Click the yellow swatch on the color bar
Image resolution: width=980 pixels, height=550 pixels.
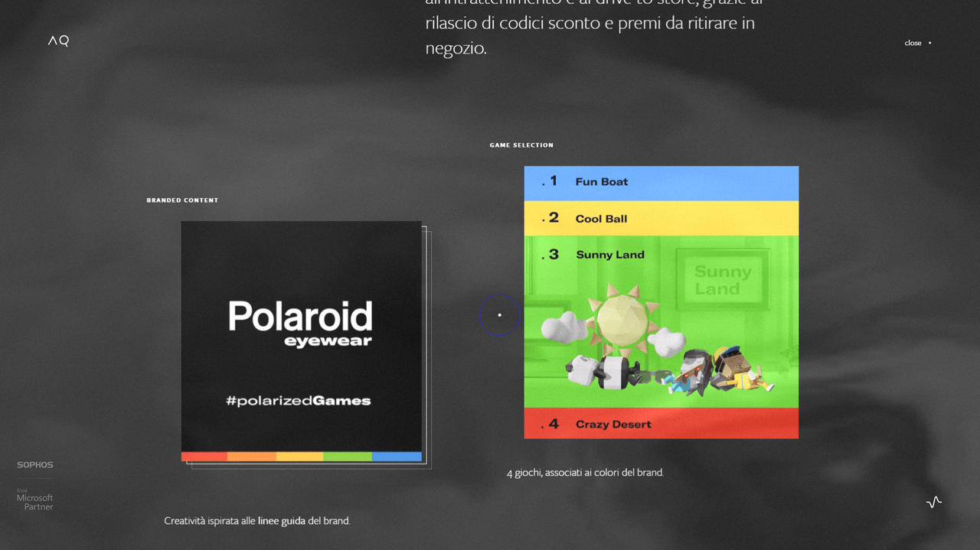[299, 457]
